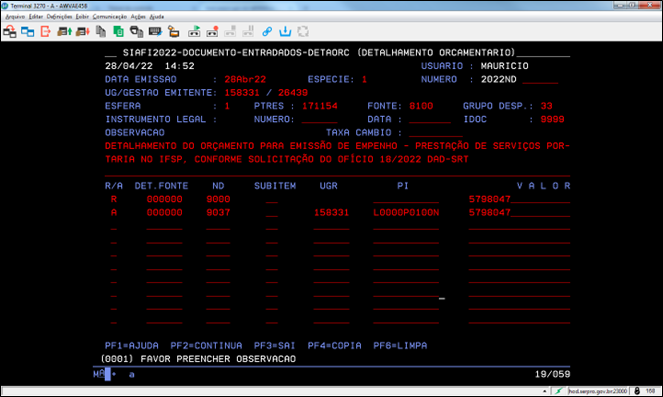Click the GRUPO DESP. value 33
Image resolution: width=663 pixels, height=397 pixels.
pos(546,106)
